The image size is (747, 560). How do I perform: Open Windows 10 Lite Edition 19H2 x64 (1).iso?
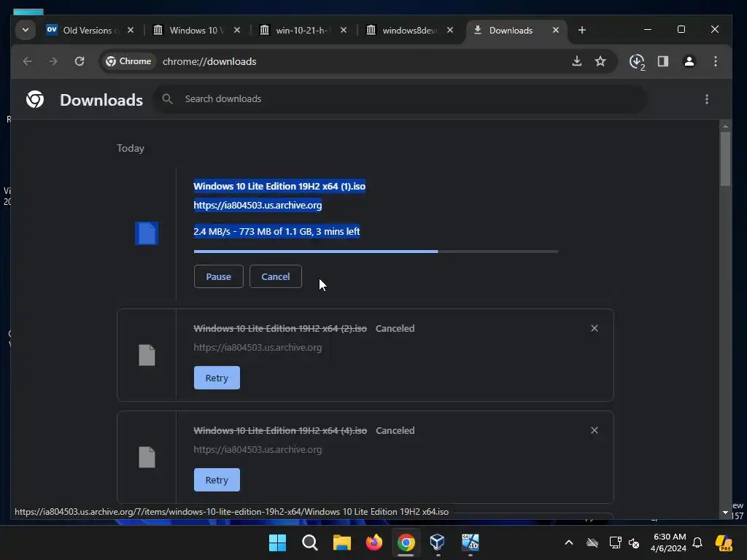click(x=279, y=186)
